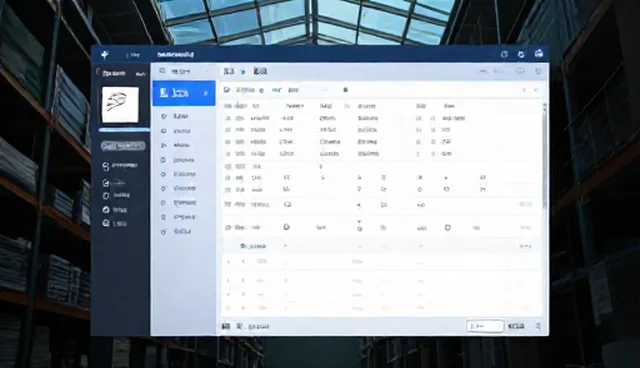This screenshot has height=368, width=640.
Task: Click the input field at bottom right of window
Action: [x=485, y=326]
